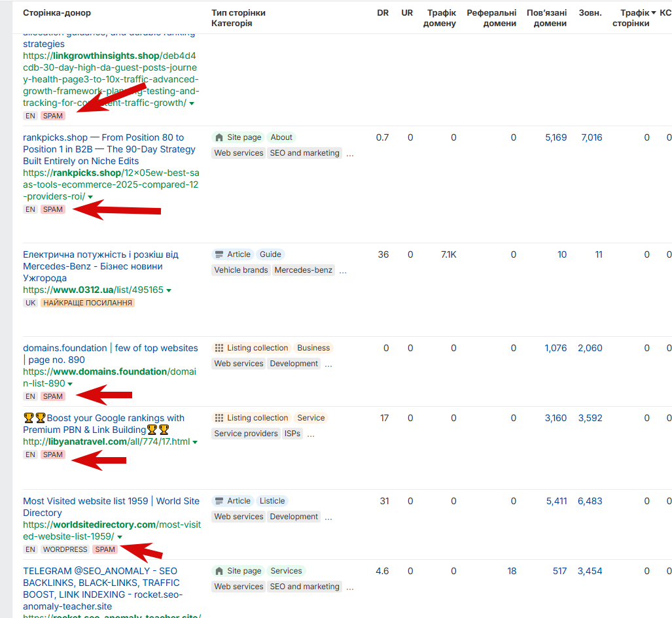Click the house icon beside 'Site page Services'
This screenshot has height=618, width=672.
219,571
